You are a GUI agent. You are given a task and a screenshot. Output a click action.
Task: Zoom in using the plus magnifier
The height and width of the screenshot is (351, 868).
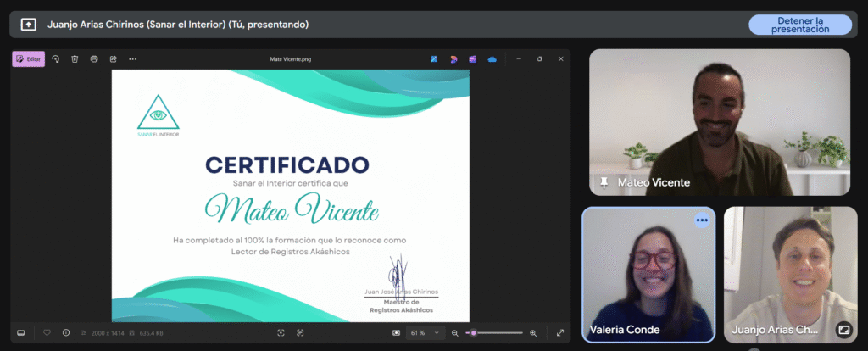[x=533, y=332]
